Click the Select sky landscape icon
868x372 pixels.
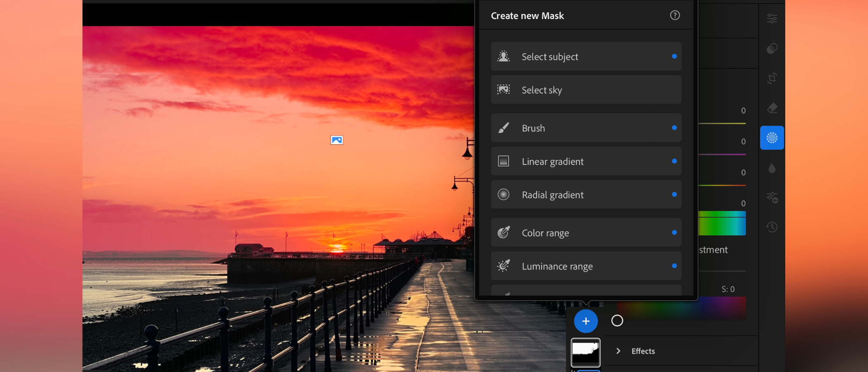(503, 89)
